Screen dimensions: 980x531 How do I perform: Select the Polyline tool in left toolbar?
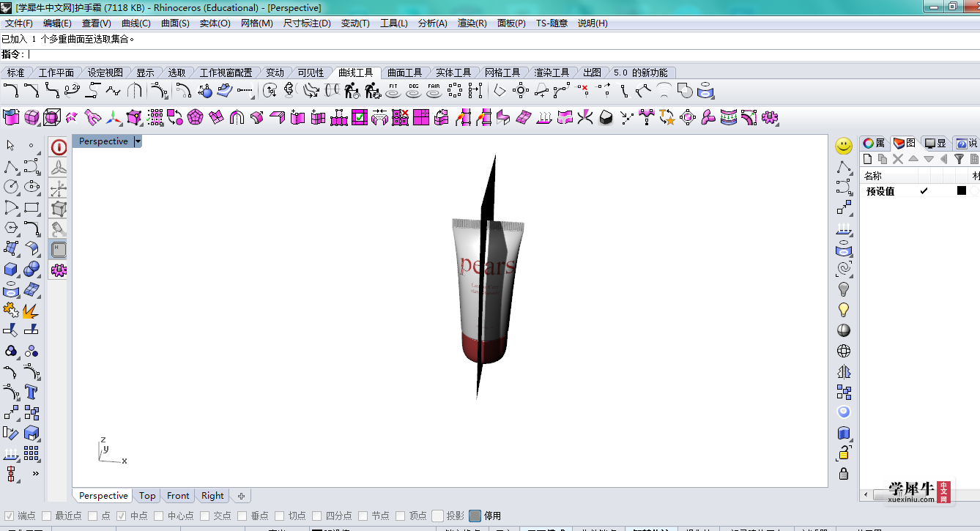point(11,166)
